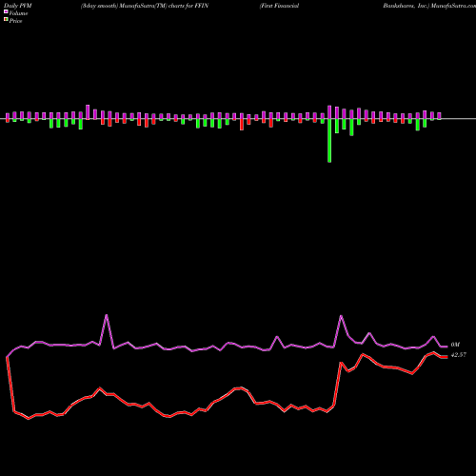
Task: Select the 'Price' legend label
Action: click(x=15, y=21)
